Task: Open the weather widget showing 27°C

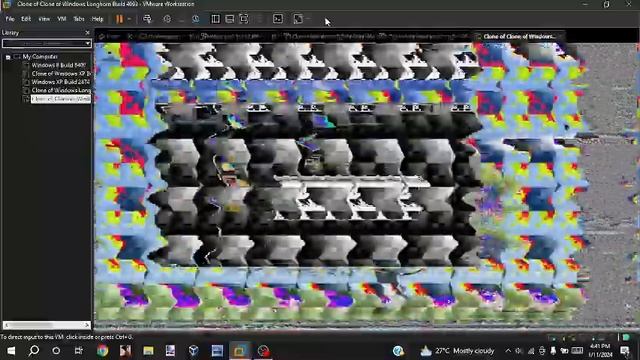Action: tap(457, 351)
